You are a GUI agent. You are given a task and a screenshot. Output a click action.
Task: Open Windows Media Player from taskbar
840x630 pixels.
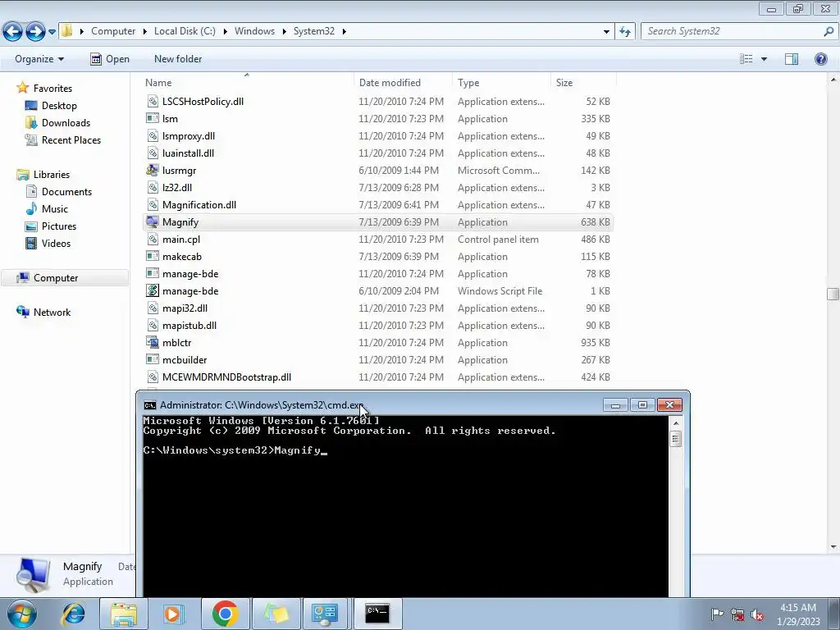[x=172, y=614]
